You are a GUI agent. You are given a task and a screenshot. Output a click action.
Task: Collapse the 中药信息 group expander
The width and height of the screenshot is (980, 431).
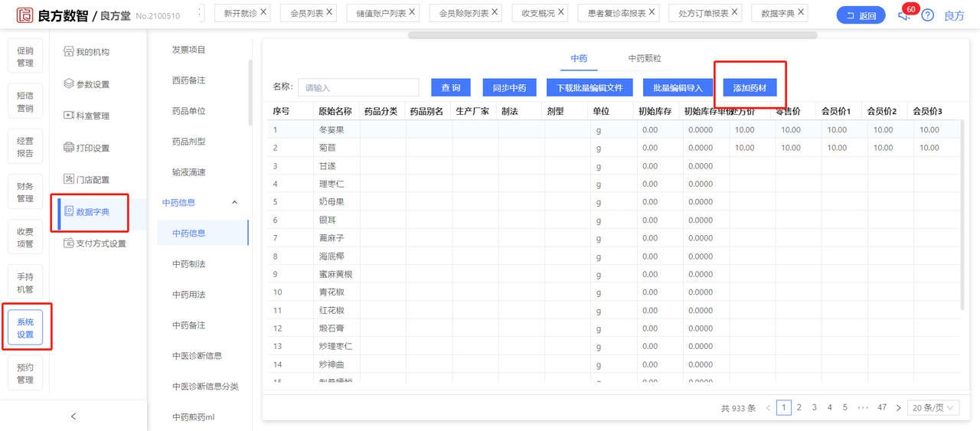coord(234,203)
